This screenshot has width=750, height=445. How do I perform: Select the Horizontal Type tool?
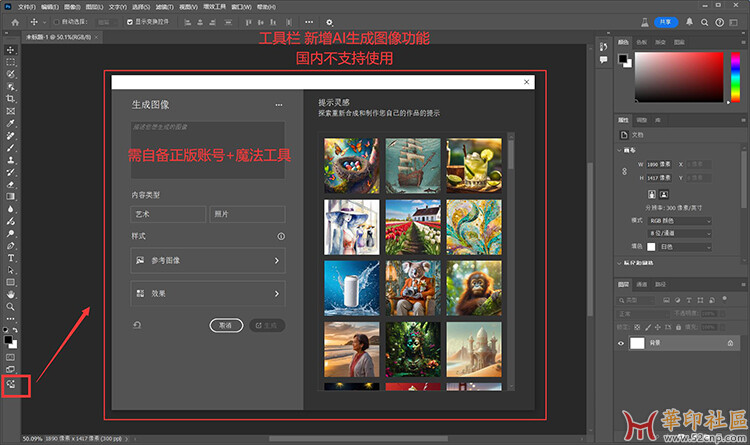point(11,258)
